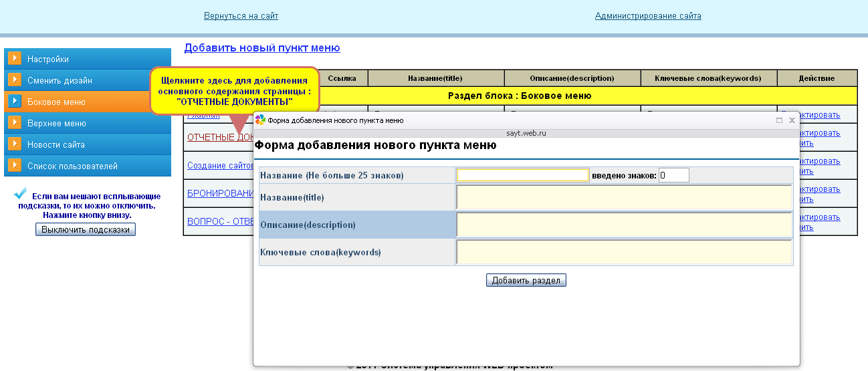
Task: Click the arrow icon next to Сменить дизайн
Action: pos(14,80)
